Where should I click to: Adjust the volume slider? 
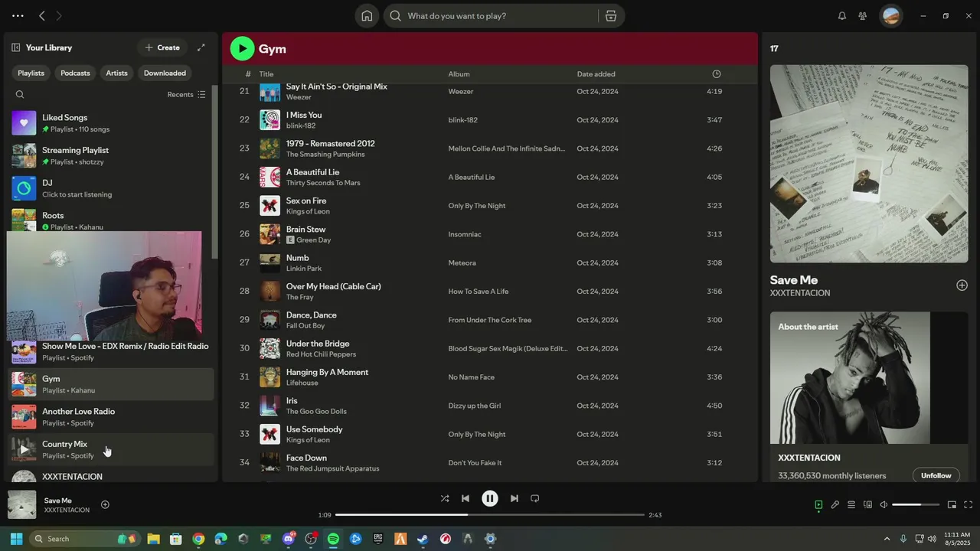[916, 505]
